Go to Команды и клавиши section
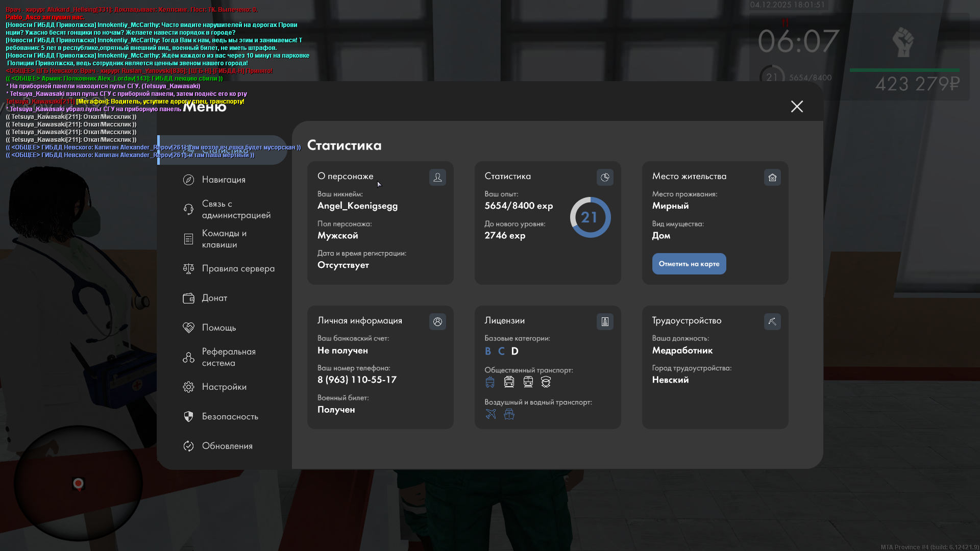980x551 pixels. [x=224, y=239]
